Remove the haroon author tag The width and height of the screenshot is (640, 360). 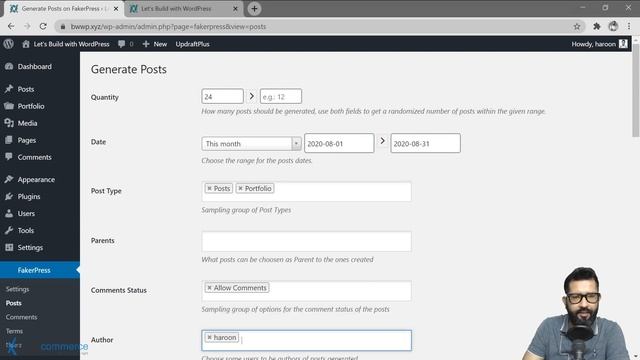(209, 338)
